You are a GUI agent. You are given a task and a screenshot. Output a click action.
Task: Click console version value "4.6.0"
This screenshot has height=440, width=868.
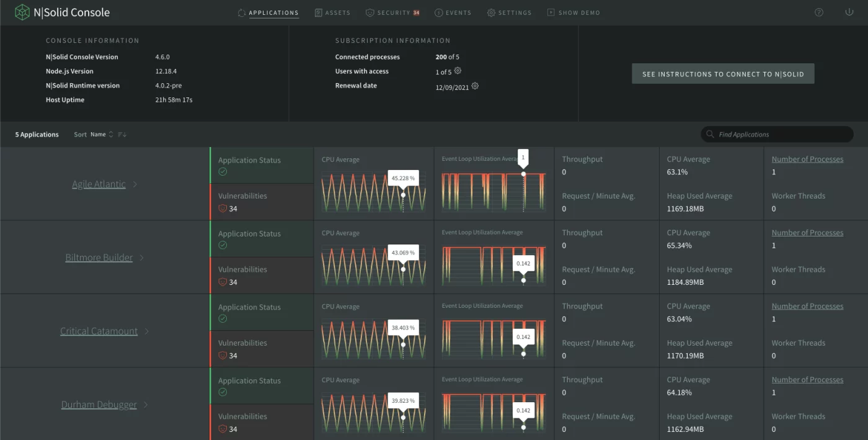pos(162,57)
